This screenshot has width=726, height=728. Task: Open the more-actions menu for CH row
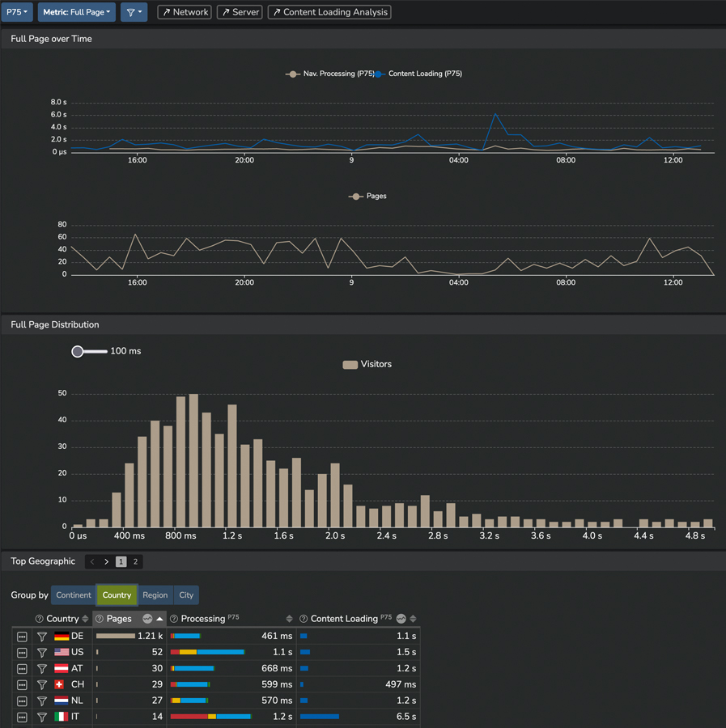point(22,685)
